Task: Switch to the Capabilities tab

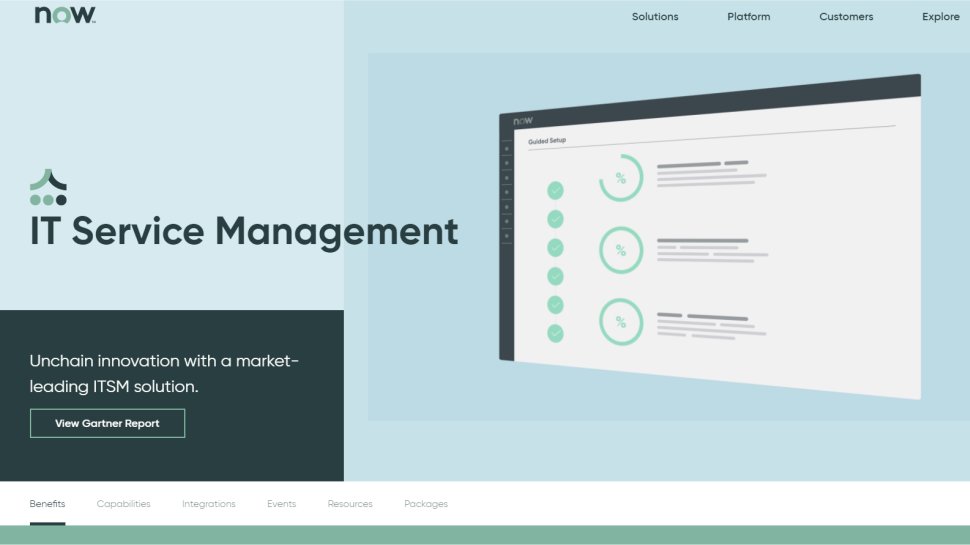Action: [x=123, y=504]
